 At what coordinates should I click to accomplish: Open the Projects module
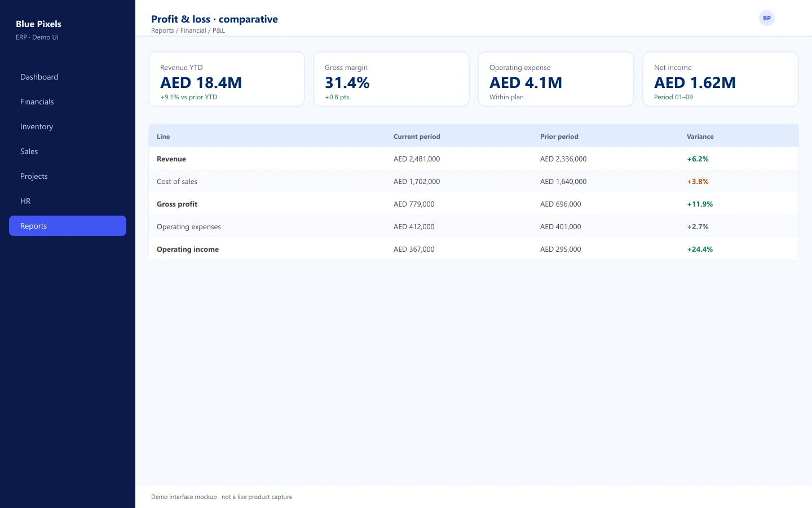68,176
